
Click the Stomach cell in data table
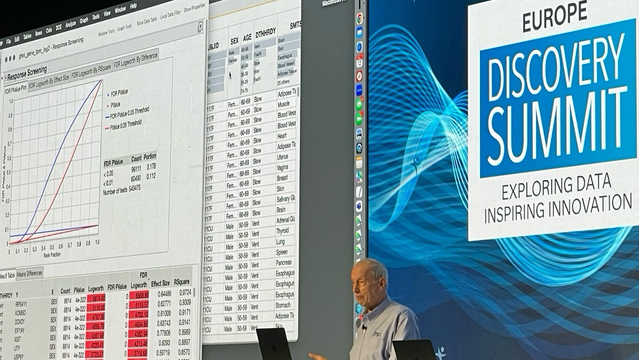(x=283, y=305)
